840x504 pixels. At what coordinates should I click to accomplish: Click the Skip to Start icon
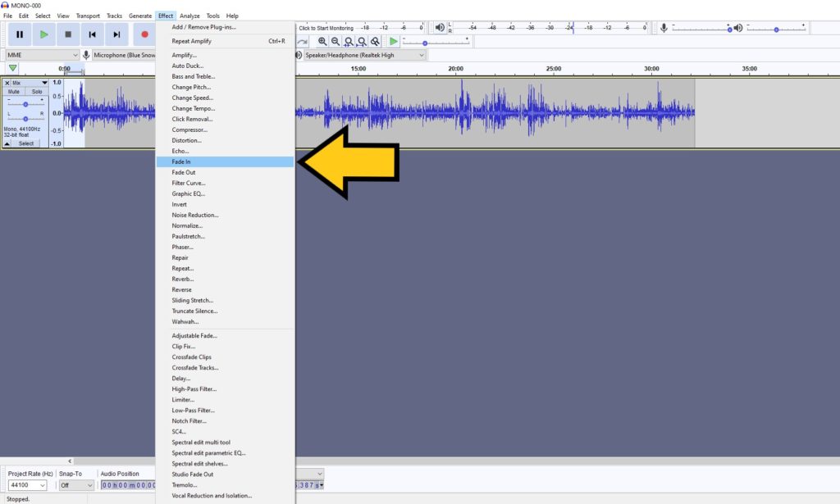pos(94,34)
